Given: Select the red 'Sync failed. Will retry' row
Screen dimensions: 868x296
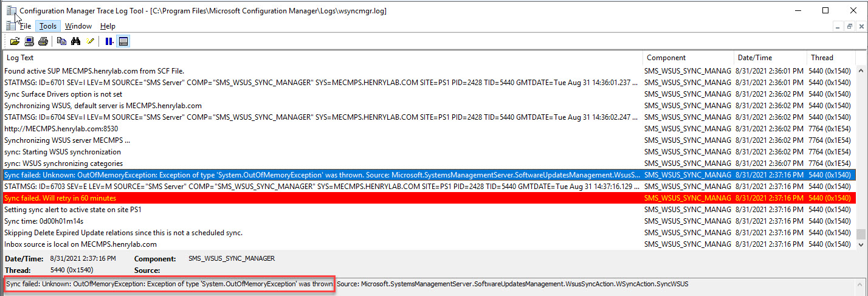Looking at the screenshot, I should click(x=322, y=198).
